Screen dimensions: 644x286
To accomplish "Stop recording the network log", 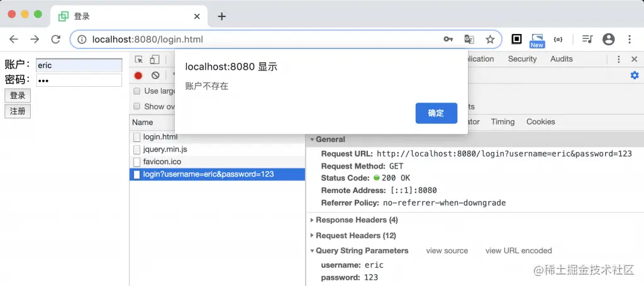I will (x=138, y=75).
